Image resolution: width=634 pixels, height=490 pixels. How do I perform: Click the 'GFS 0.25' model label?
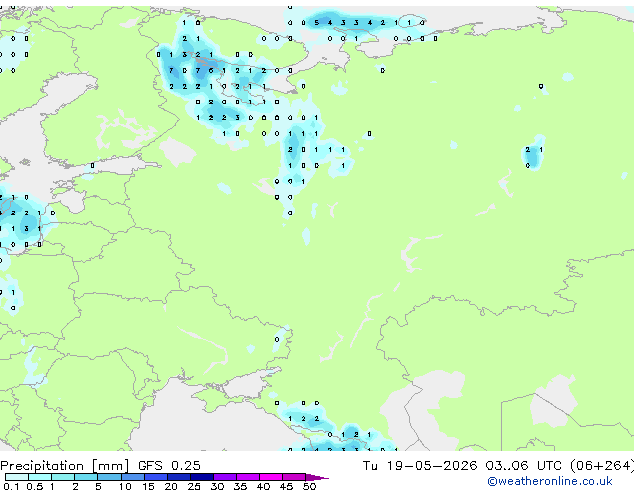[169, 466]
